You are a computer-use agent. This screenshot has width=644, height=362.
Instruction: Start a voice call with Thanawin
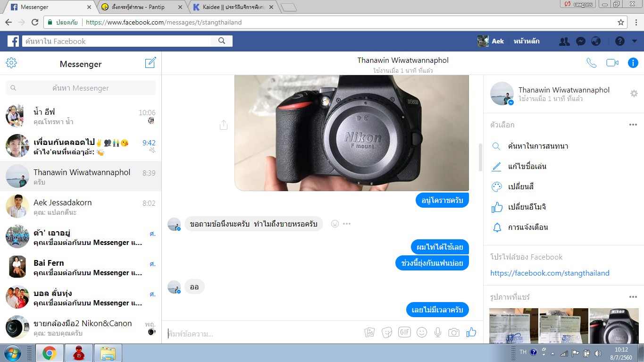(591, 63)
